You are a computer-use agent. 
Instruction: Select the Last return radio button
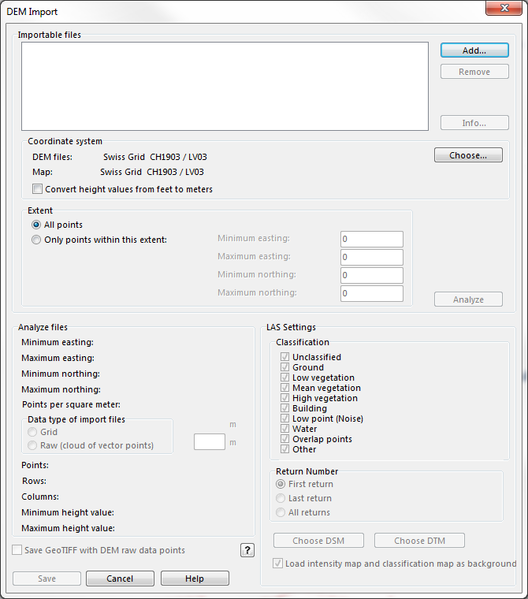(x=280, y=498)
